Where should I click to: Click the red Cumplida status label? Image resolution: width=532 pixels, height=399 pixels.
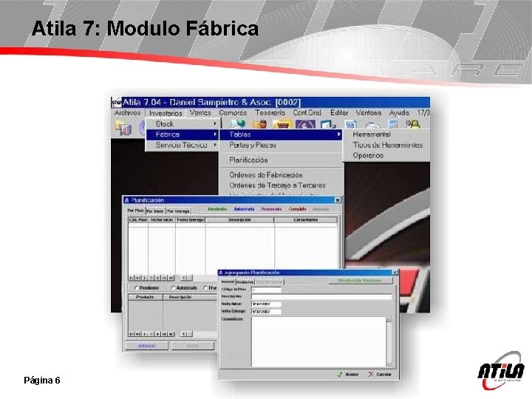pos(298,209)
